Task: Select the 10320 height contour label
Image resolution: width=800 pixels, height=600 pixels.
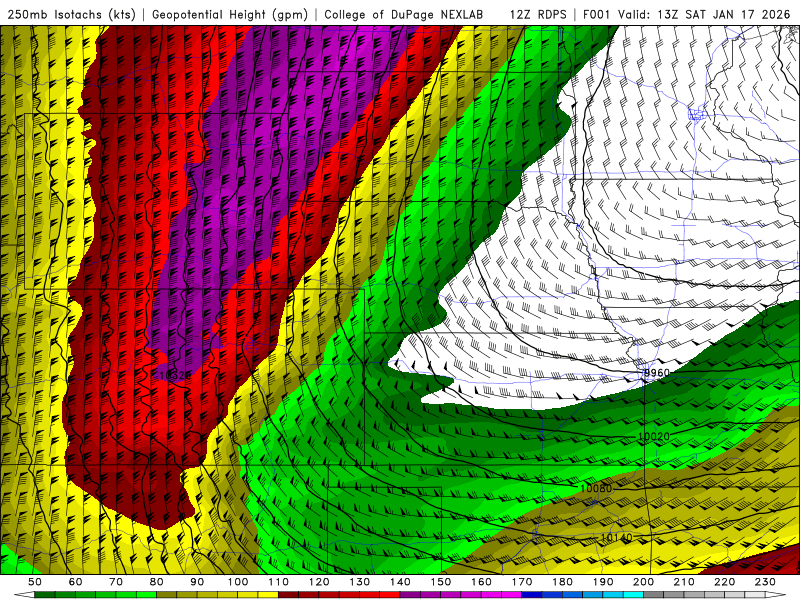Action: [174, 376]
